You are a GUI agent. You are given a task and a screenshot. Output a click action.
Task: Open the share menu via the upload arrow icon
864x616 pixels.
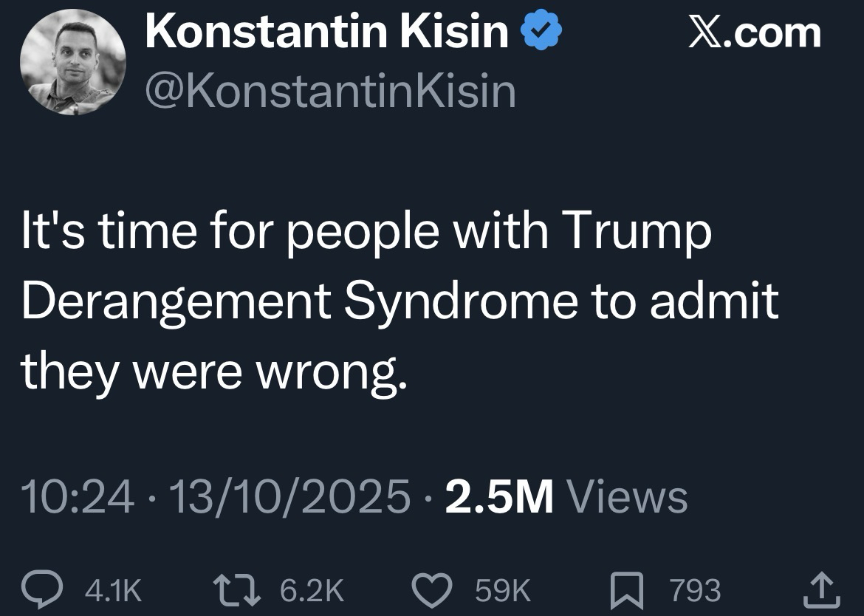click(x=821, y=590)
